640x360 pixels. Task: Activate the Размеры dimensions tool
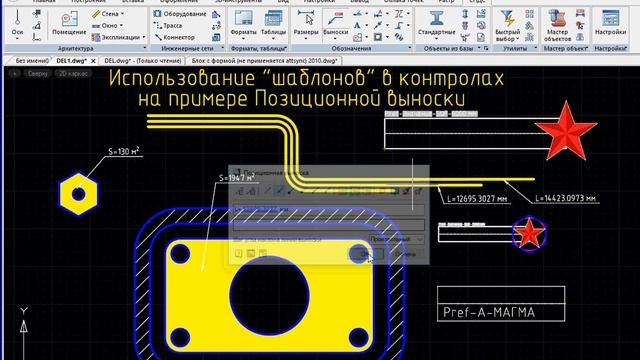pyautogui.click(x=306, y=24)
